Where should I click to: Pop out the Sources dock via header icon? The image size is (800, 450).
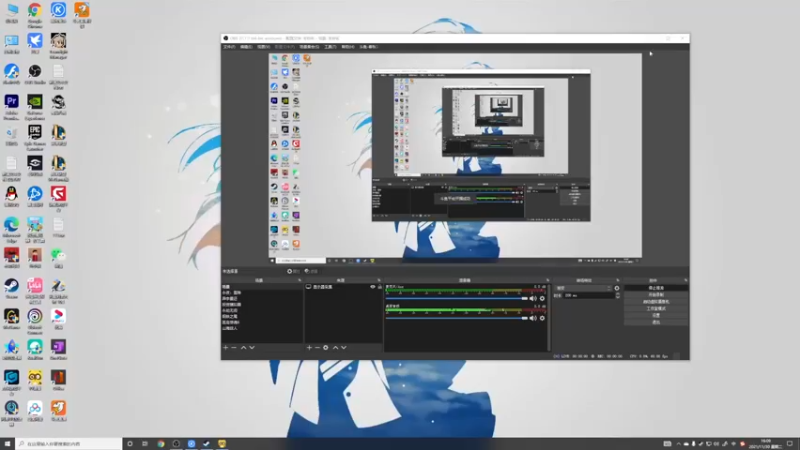point(379,280)
